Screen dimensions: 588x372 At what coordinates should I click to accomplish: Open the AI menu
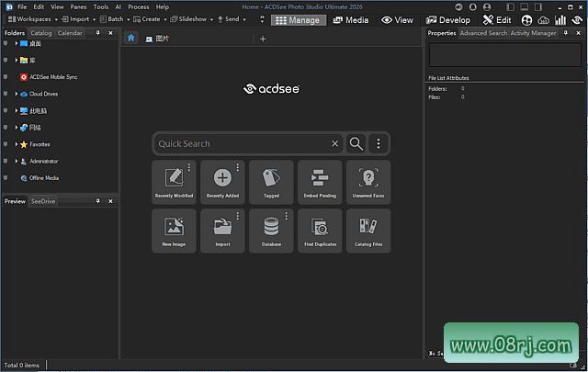pos(119,6)
